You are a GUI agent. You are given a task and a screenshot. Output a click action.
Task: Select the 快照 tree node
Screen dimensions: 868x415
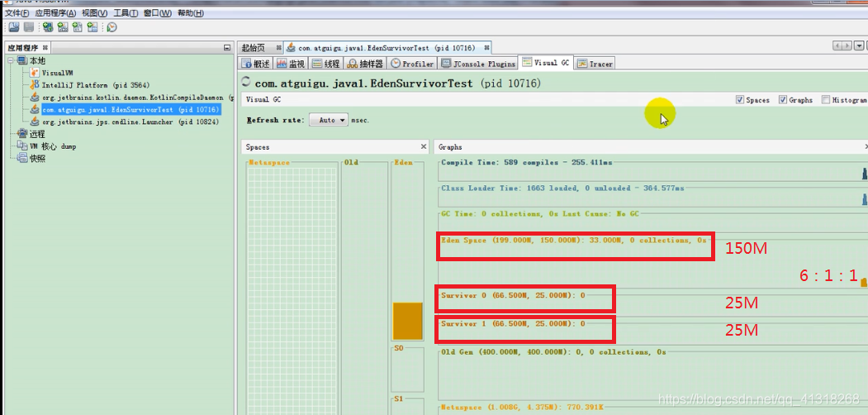(37, 159)
